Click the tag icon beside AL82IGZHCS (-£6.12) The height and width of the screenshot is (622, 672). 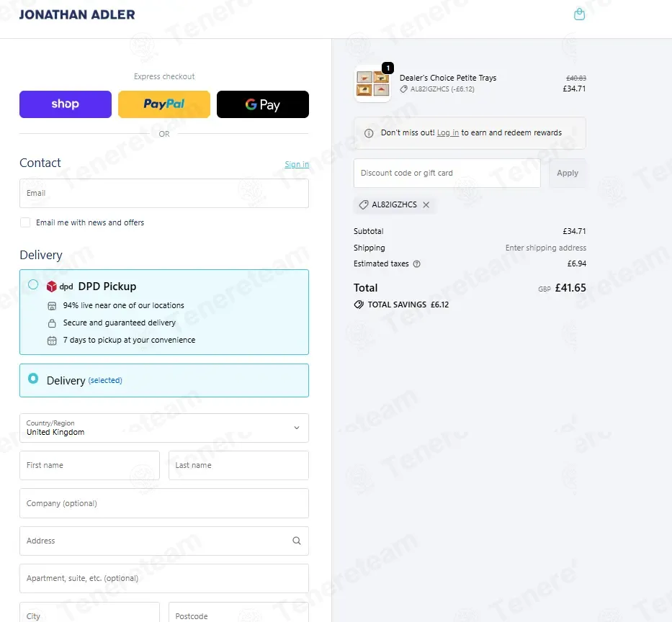click(x=404, y=89)
